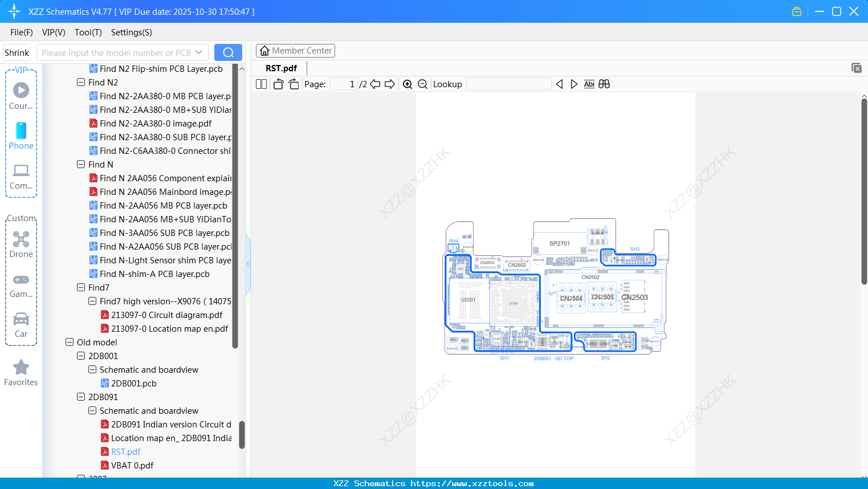Zoom in on the PDF
This screenshot has height=489, width=868.
(407, 84)
